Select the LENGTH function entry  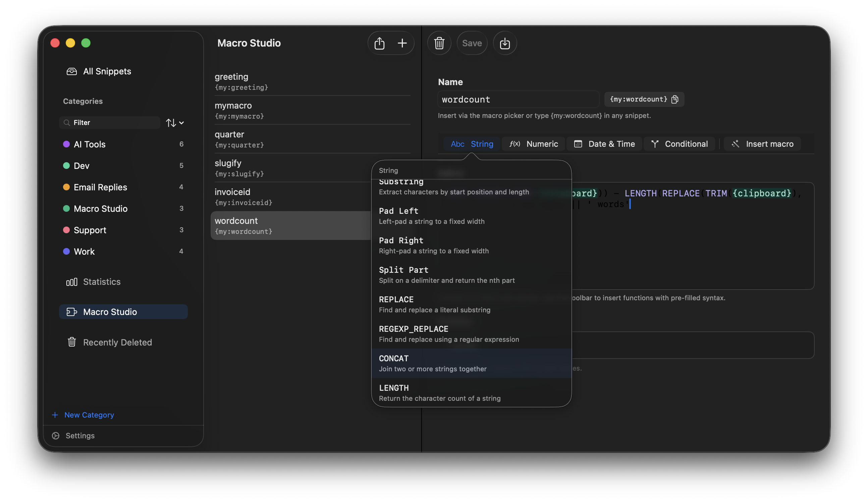click(x=471, y=393)
